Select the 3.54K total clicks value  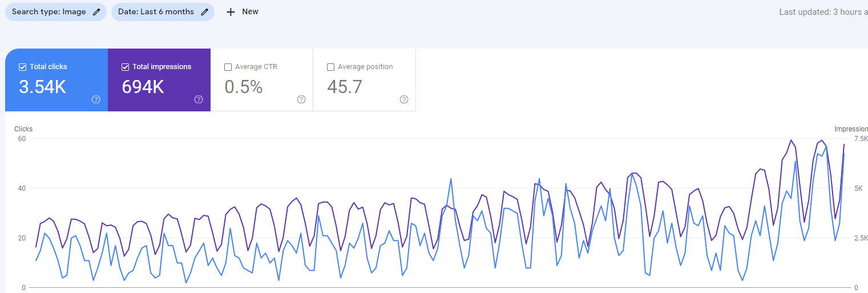[x=42, y=87]
